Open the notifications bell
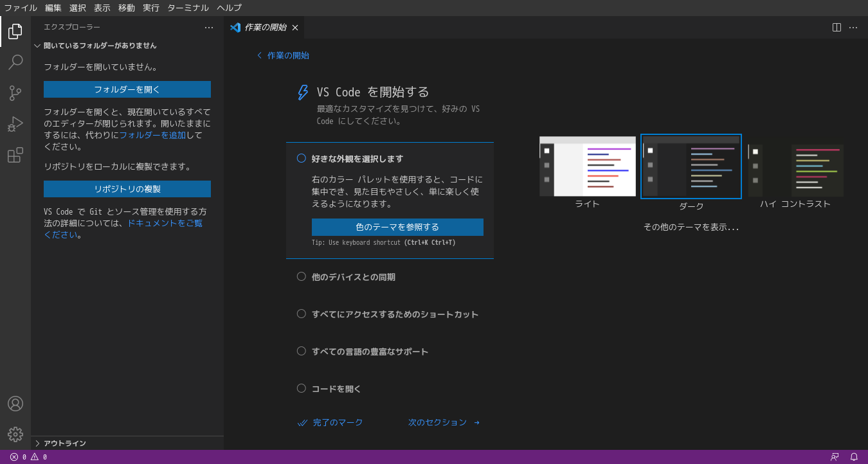This screenshot has height=464, width=868. pos(854,457)
